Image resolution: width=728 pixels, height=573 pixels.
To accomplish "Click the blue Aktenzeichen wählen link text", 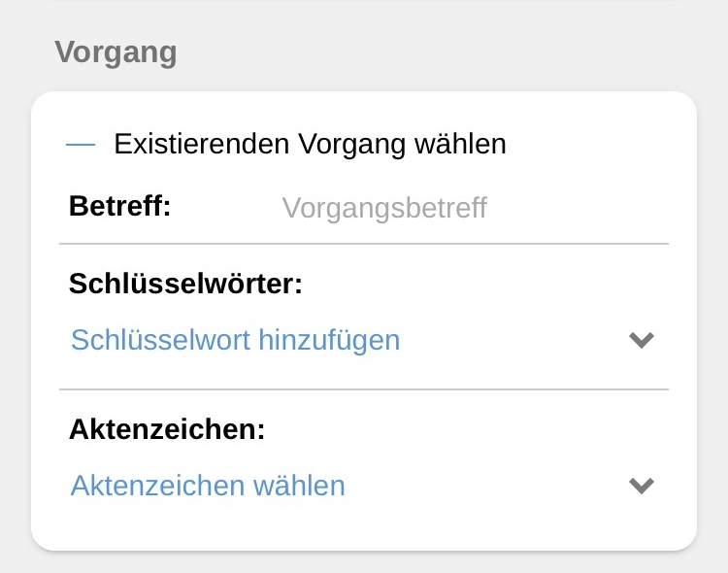I will [208, 485].
